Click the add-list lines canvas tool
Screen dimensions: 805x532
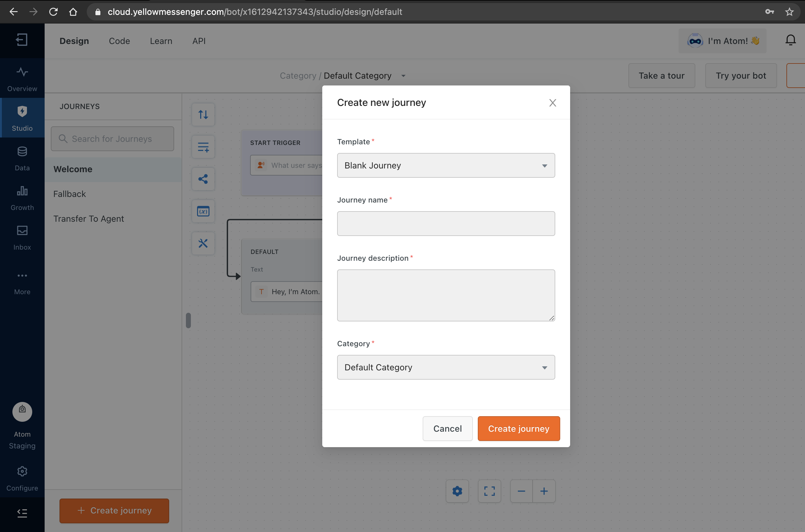pos(203,147)
